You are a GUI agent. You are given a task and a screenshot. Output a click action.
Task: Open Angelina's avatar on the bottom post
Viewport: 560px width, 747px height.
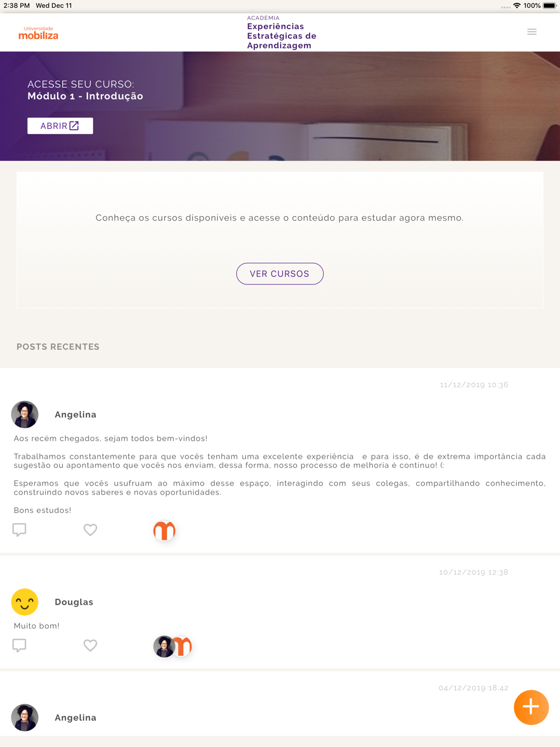25,717
